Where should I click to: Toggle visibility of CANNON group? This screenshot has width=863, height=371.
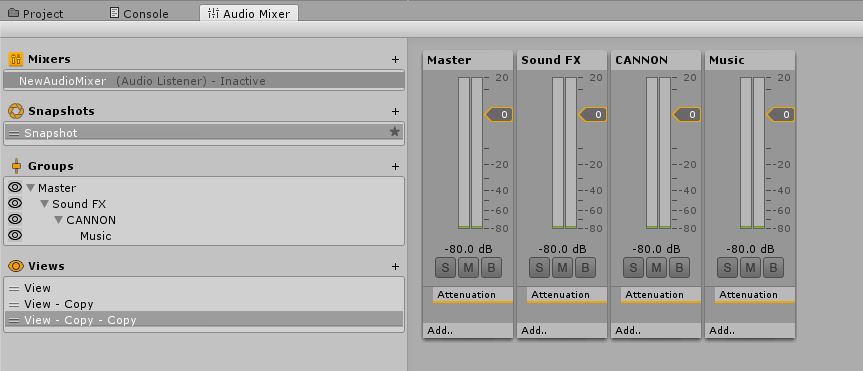coord(15,219)
